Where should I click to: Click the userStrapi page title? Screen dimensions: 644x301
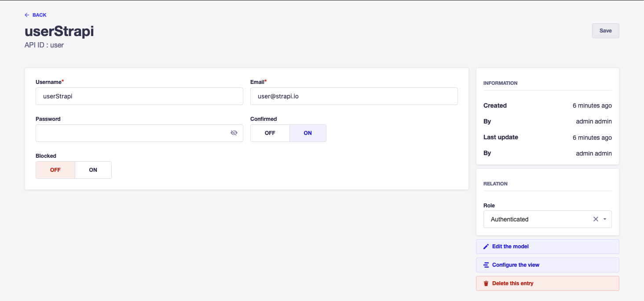59,31
